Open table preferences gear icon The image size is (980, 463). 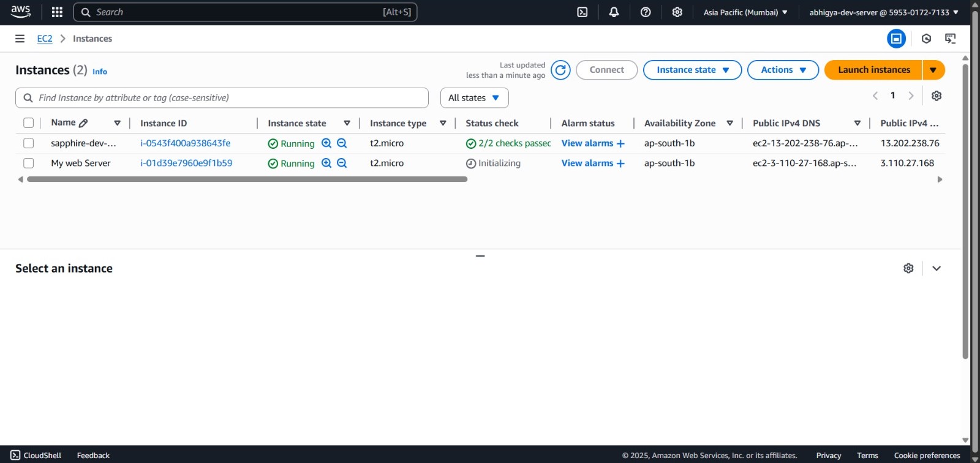point(937,96)
